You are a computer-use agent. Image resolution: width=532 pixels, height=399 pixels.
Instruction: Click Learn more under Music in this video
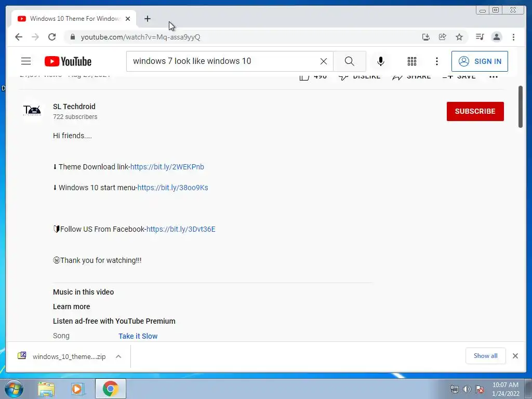[x=71, y=307]
